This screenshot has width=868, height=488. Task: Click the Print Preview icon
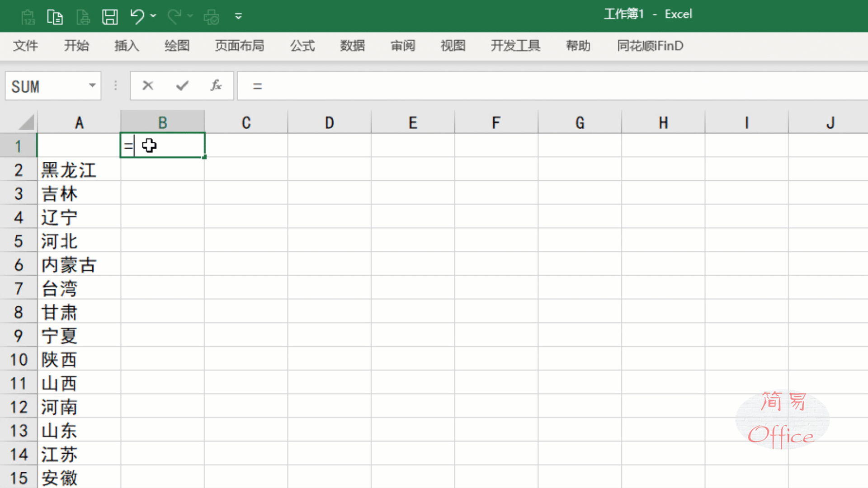212,17
